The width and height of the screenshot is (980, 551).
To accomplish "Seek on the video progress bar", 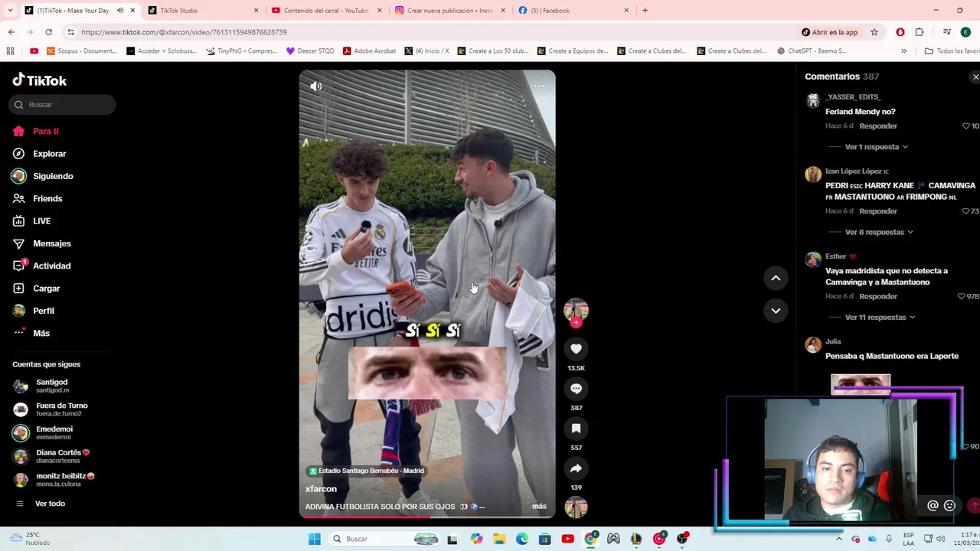I will [x=427, y=517].
